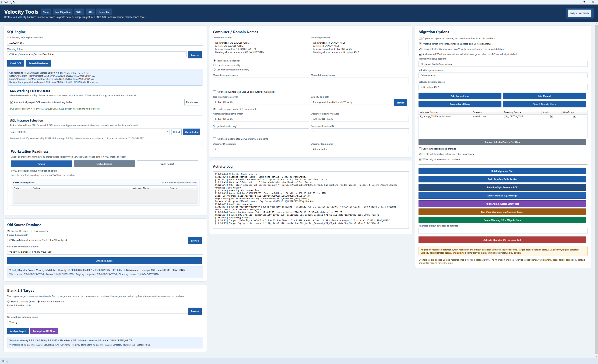
Task: Open the Post Migration tab
Action: point(63,12)
